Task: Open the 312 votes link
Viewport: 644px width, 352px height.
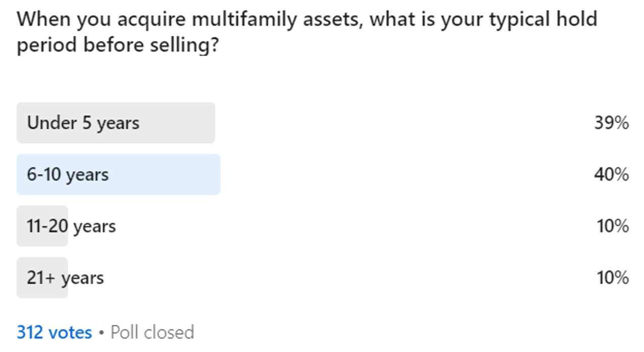Action: click(x=54, y=332)
